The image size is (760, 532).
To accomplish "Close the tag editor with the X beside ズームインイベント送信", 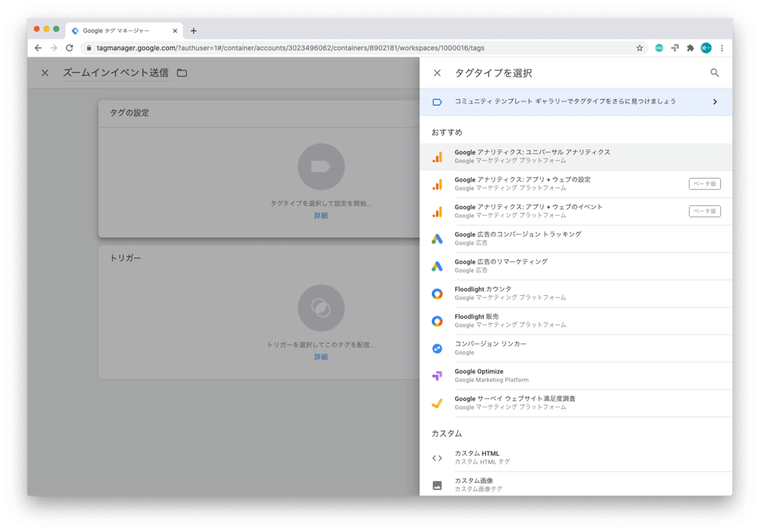I will click(45, 73).
